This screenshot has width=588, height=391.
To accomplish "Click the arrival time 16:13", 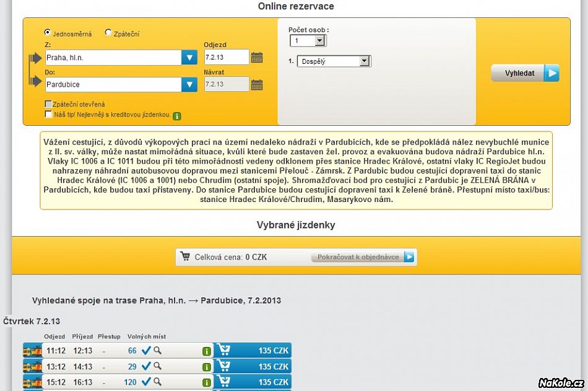I will click(x=82, y=382).
